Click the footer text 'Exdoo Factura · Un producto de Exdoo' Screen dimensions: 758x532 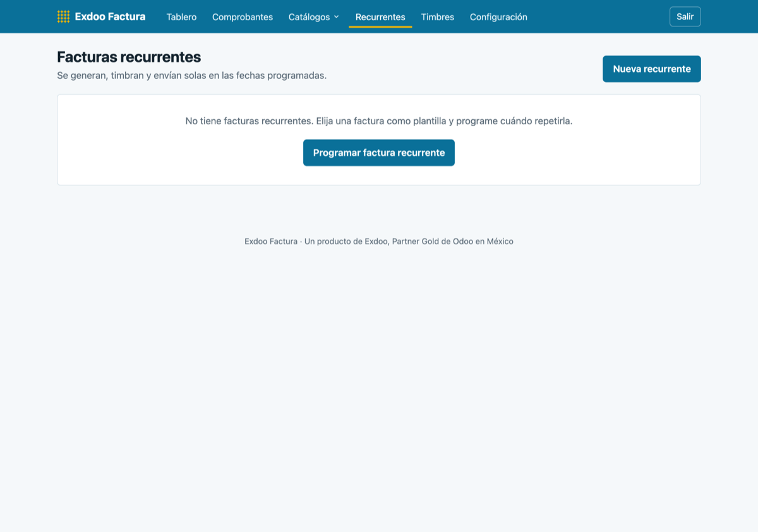(x=379, y=241)
